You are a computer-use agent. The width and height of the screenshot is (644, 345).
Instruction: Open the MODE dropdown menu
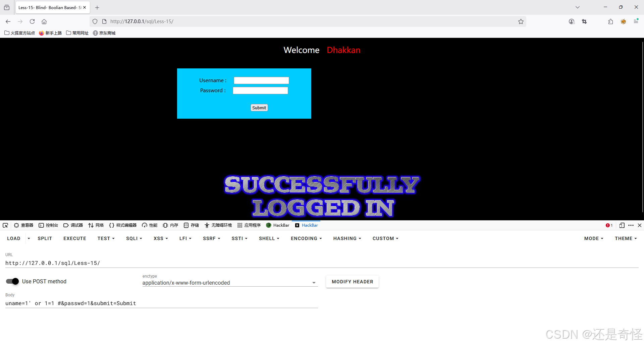tap(593, 238)
